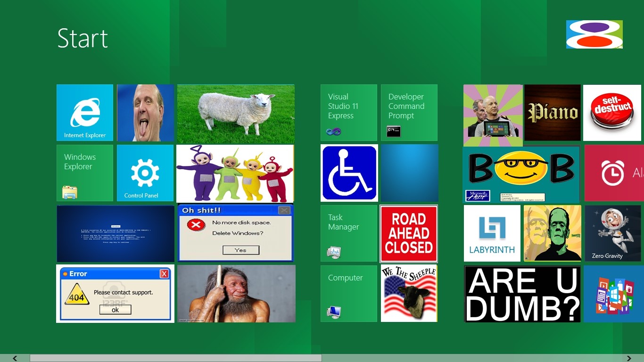Open the Internet Explorer tile
The height and width of the screenshot is (362, 644).
tap(85, 113)
